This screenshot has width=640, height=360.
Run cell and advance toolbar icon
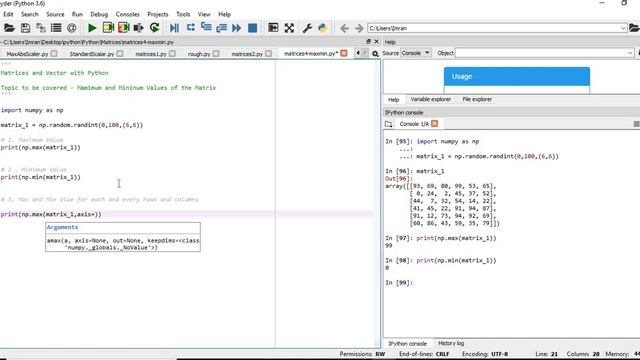click(123, 28)
